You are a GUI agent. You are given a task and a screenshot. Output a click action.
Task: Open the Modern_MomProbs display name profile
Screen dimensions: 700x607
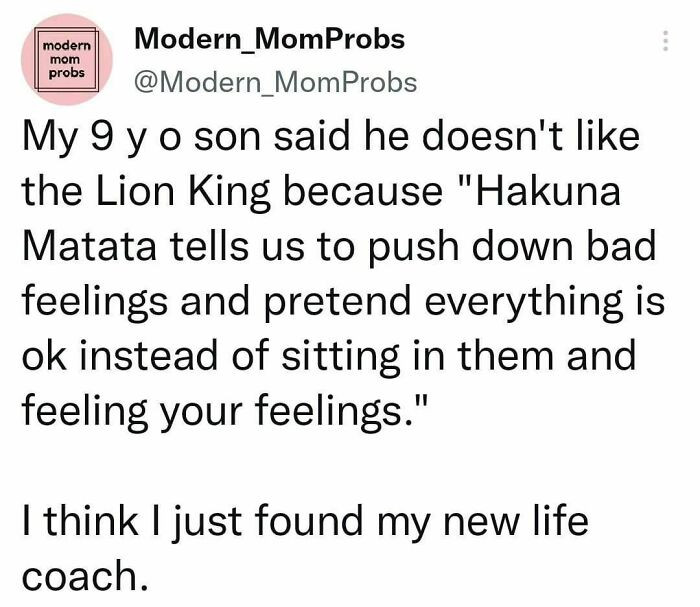(270, 38)
